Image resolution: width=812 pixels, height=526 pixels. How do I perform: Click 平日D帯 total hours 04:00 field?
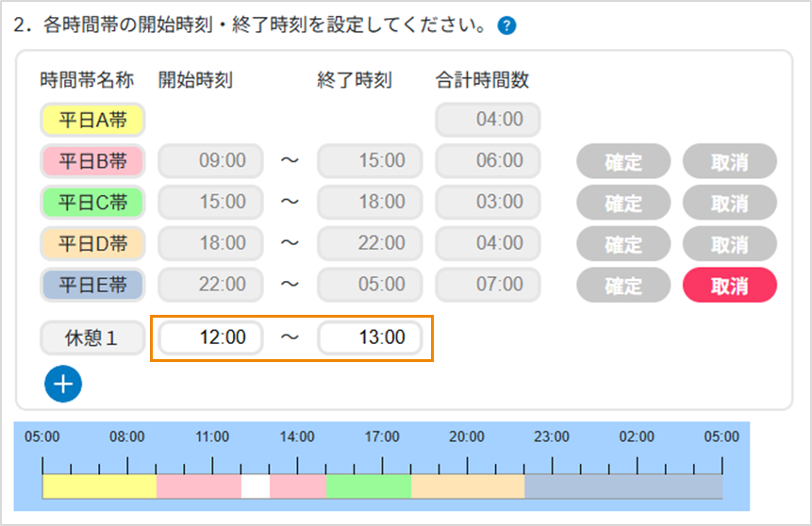(488, 243)
